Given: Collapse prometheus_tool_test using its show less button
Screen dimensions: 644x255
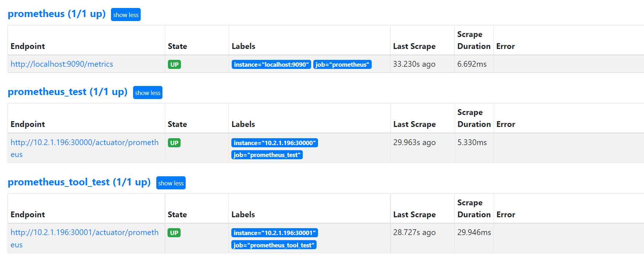Looking at the screenshot, I should point(171,183).
